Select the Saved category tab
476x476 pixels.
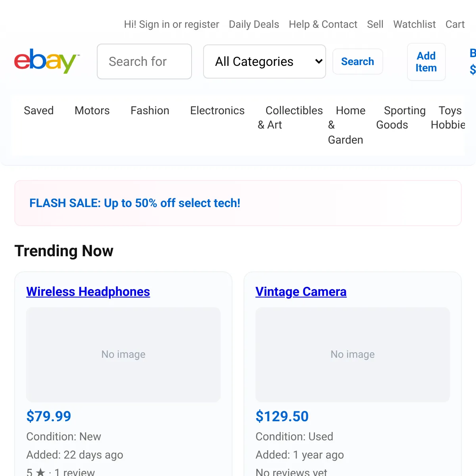coord(38,110)
